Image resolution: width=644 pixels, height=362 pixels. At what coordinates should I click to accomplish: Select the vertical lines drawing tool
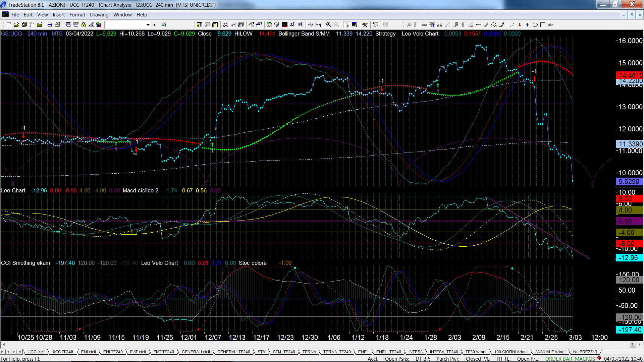417,24
